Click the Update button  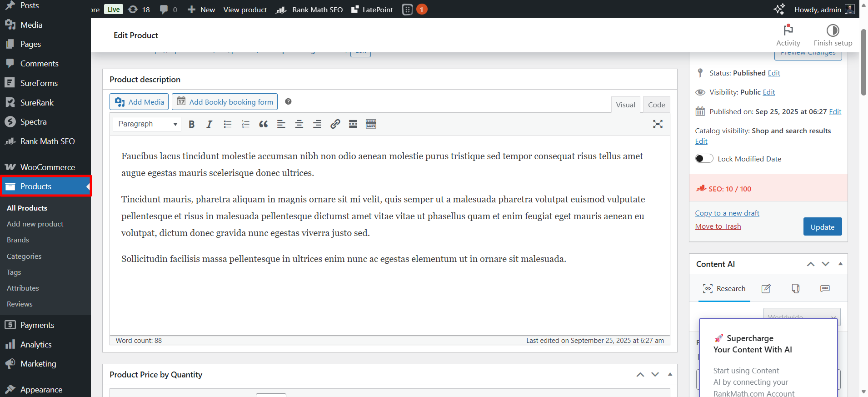click(x=822, y=227)
